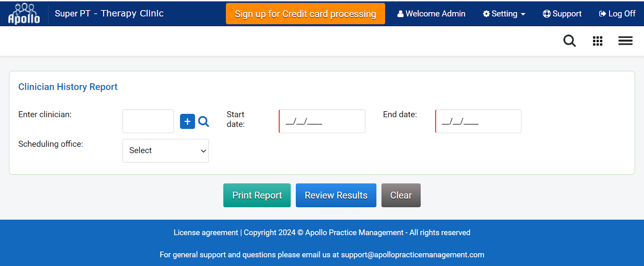
Task: Click Welcome Admin in the header
Action: [x=431, y=14]
